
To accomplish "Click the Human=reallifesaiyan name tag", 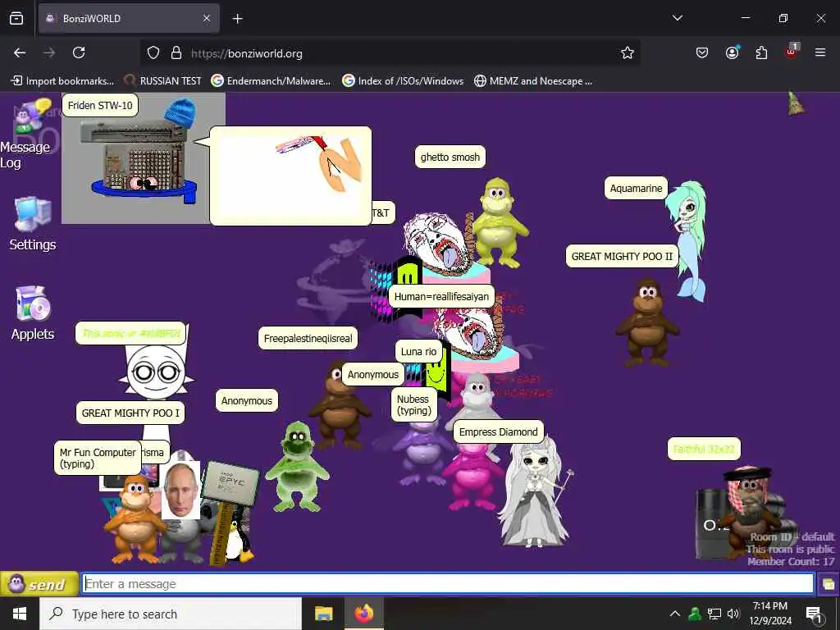I will click(441, 296).
